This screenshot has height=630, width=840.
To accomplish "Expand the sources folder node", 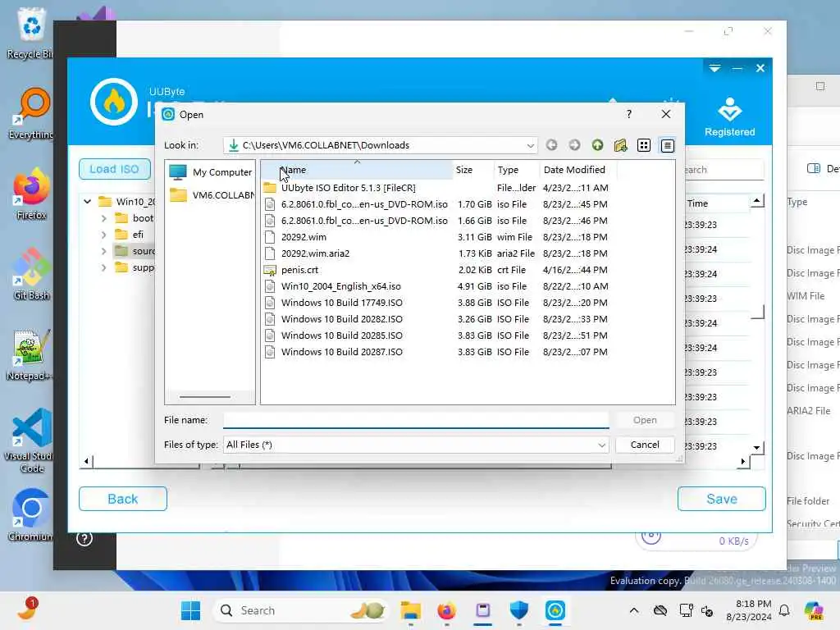I will [103, 251].
